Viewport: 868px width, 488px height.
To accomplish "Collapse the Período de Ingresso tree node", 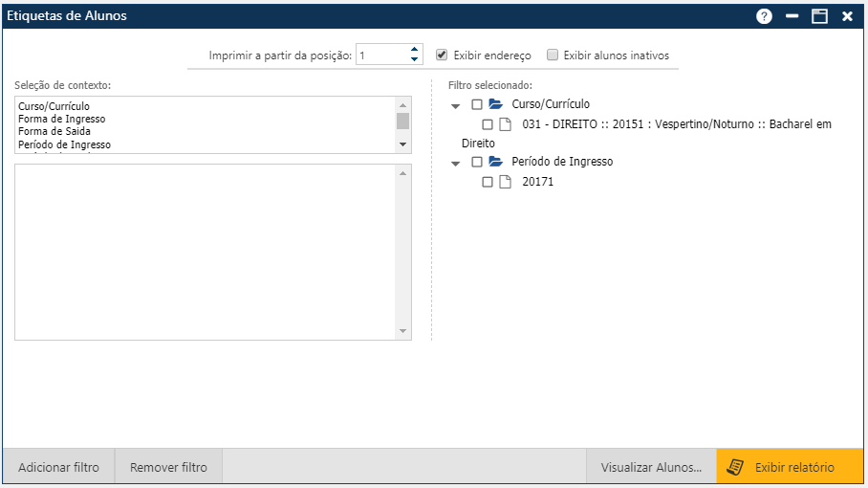I will 456,163.
